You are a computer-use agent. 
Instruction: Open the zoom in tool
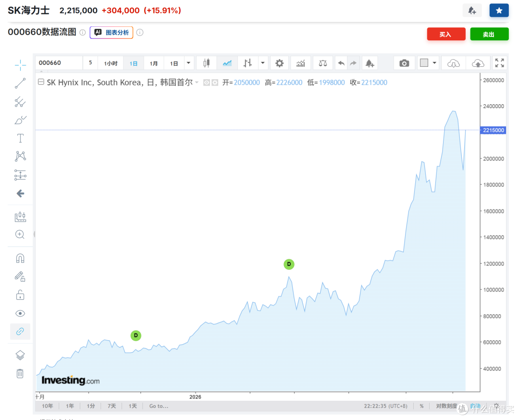point(20,235)
